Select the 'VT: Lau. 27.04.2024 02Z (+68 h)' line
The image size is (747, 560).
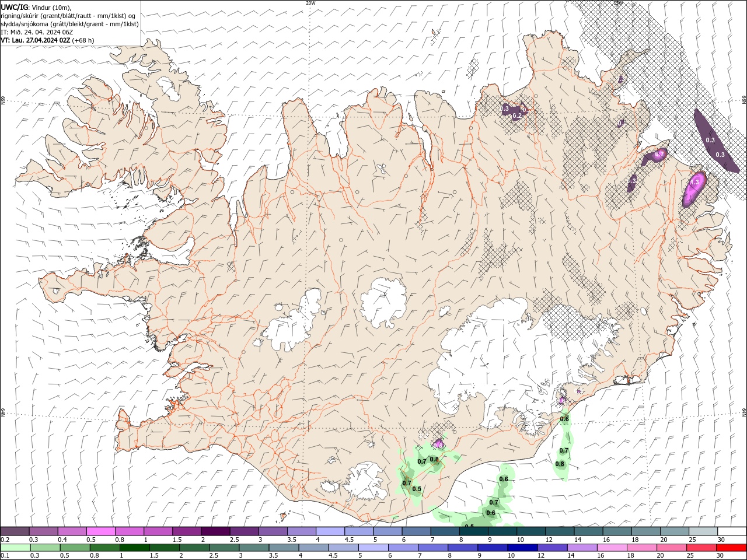click(47, 40)
